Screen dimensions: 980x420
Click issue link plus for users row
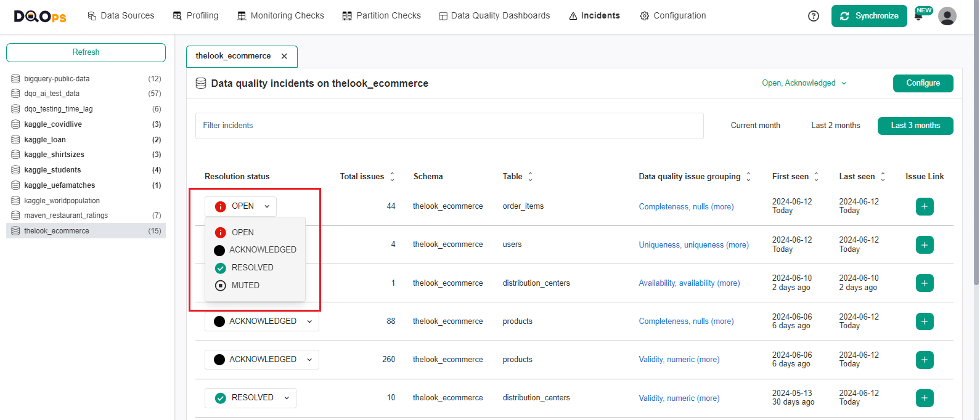tap(925, 244)
